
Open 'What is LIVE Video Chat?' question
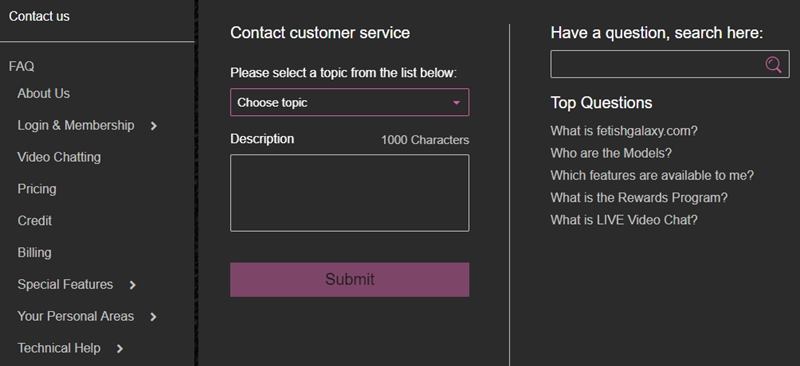[x=624, y=220]
